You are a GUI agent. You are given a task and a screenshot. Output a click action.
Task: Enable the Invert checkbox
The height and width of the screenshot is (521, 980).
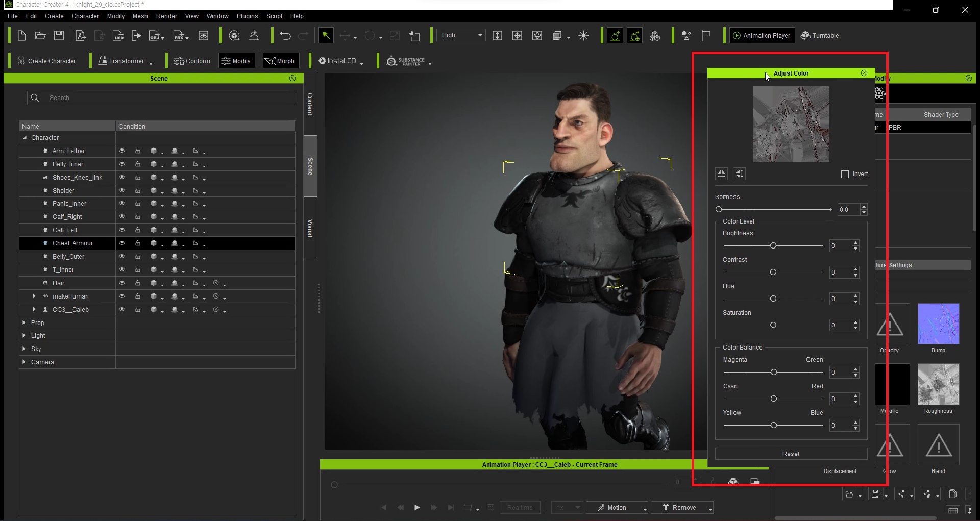click(x=845, y=174)
